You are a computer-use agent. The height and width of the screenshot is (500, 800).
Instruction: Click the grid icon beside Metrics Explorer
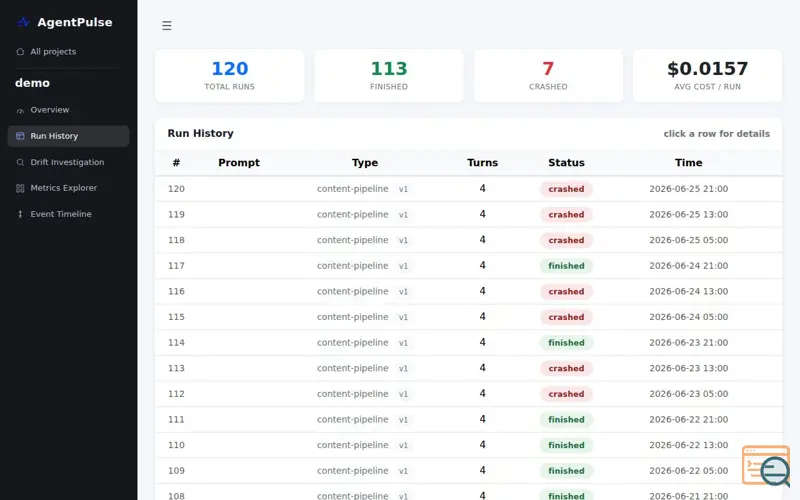(x=20, y=188)
